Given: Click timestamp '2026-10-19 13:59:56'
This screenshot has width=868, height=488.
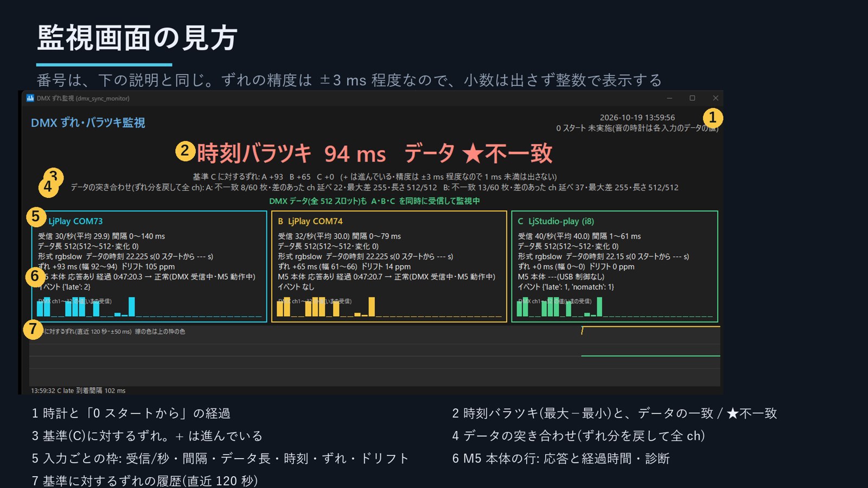Looking at the screenshot, I should point(637,117).
